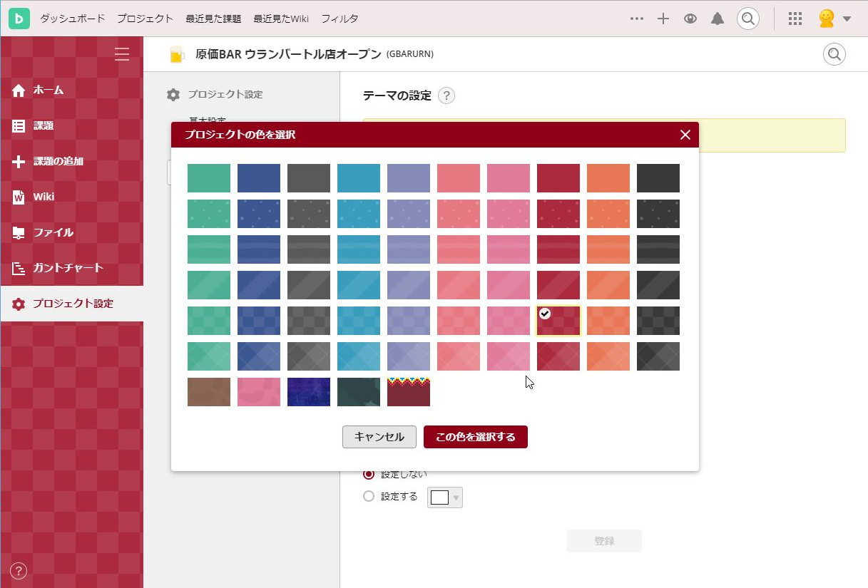
Task: Select dotted green swatch in second row
Action: (209, 214)
